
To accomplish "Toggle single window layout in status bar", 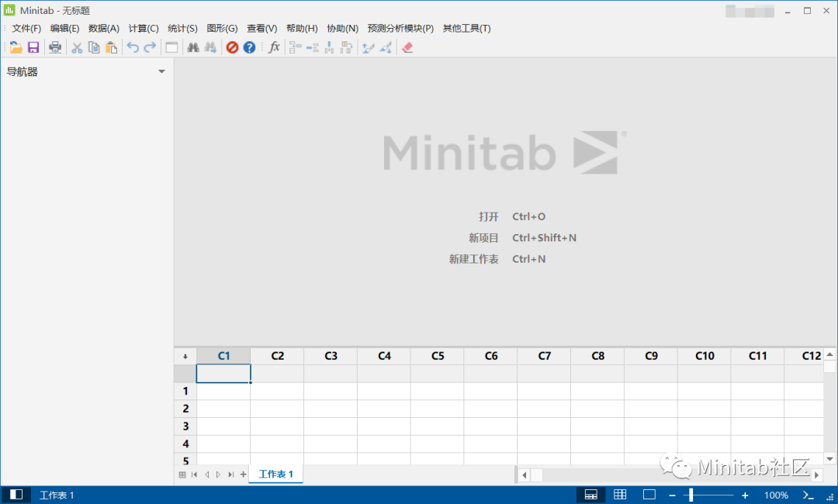I will click(x=649, y=494).
